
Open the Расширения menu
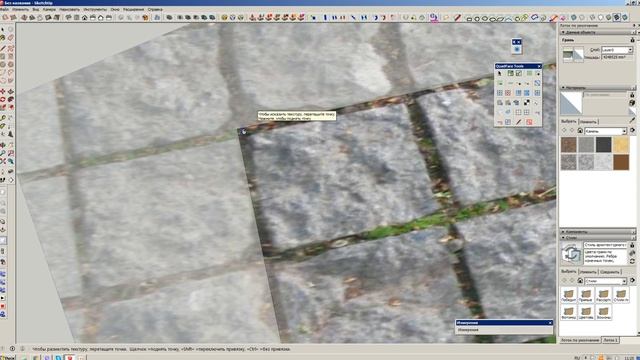coord(133,9)
